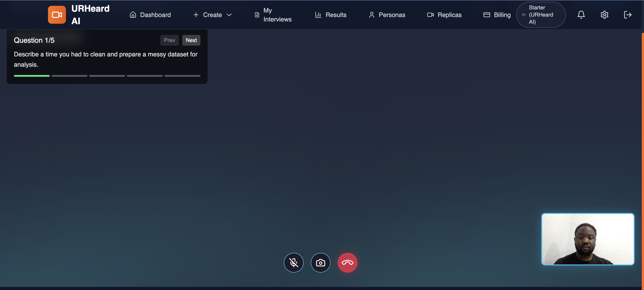Click the second question progress segment
This screenshot has height=290, width=644.
pyautogui.click(x=69, y=76)
